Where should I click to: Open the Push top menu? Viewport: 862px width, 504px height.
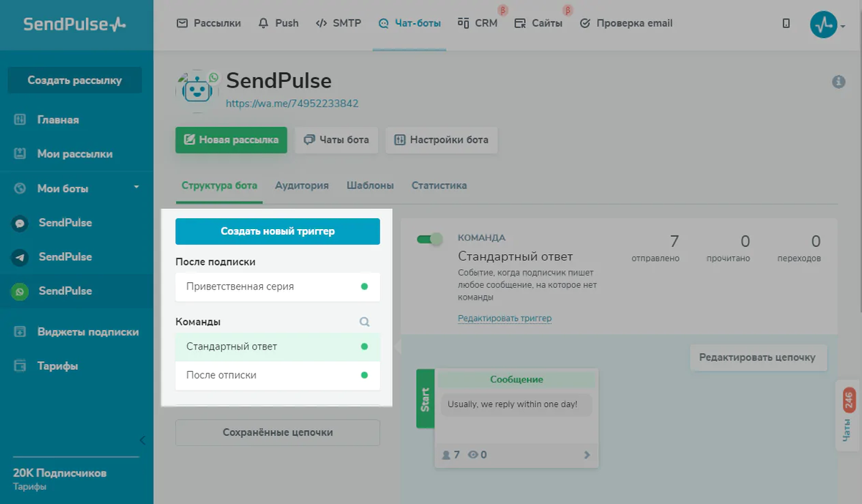coord(278,23)
